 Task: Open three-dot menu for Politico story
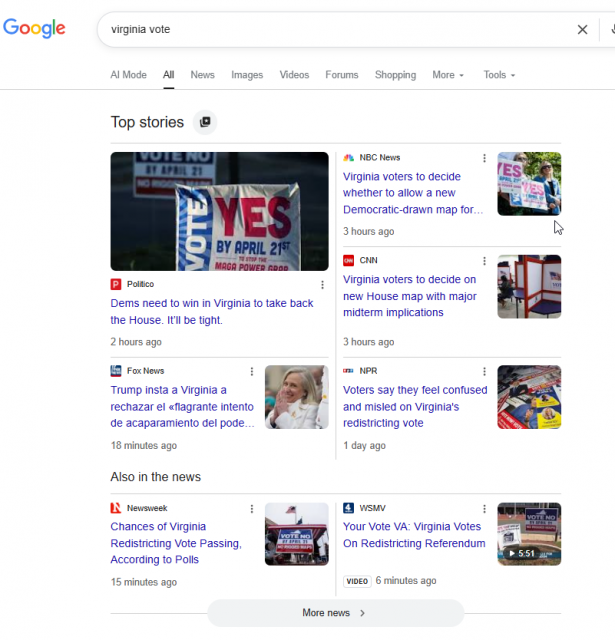click(322, 285)
